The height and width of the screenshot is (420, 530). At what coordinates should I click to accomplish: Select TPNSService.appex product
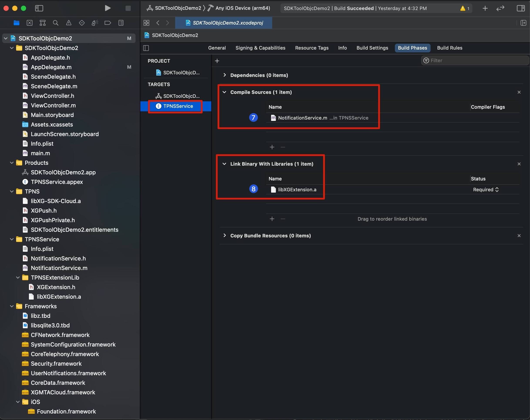pos(57,182)
